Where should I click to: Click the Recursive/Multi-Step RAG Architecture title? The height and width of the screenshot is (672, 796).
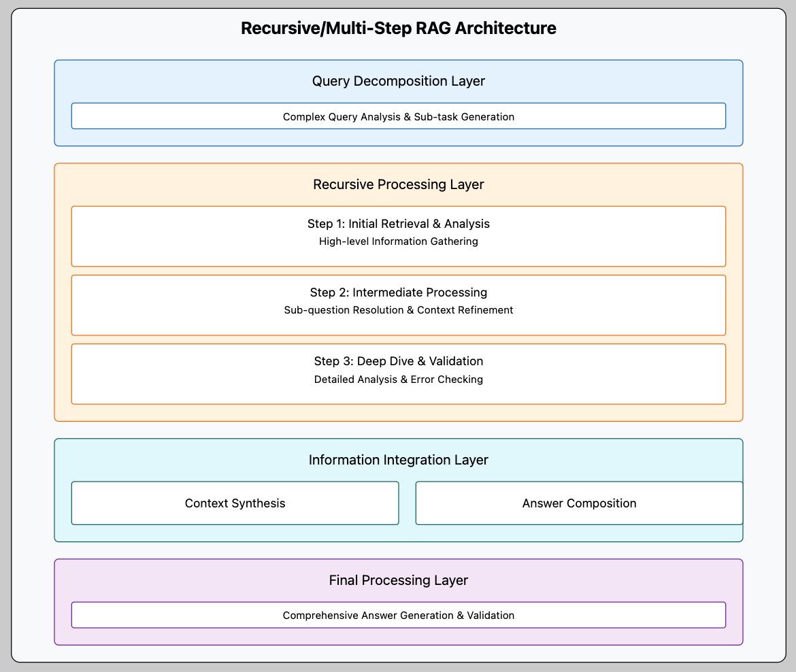[398, 28]
